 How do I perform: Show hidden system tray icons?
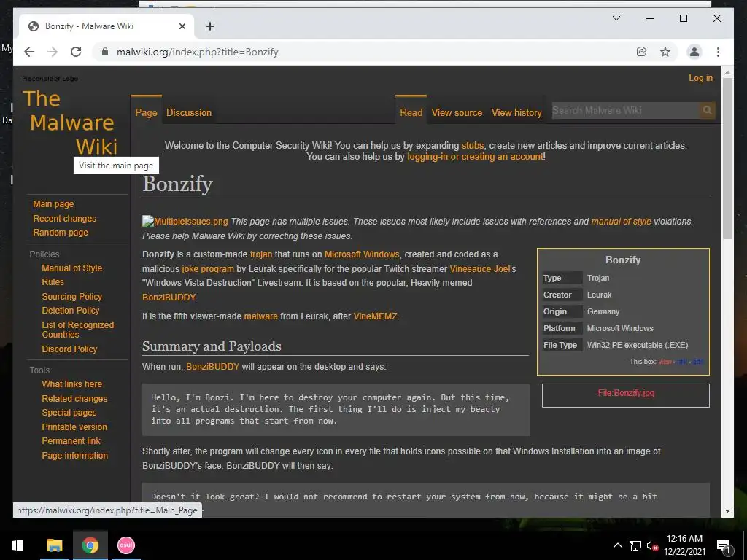click(x=617, y=545)
